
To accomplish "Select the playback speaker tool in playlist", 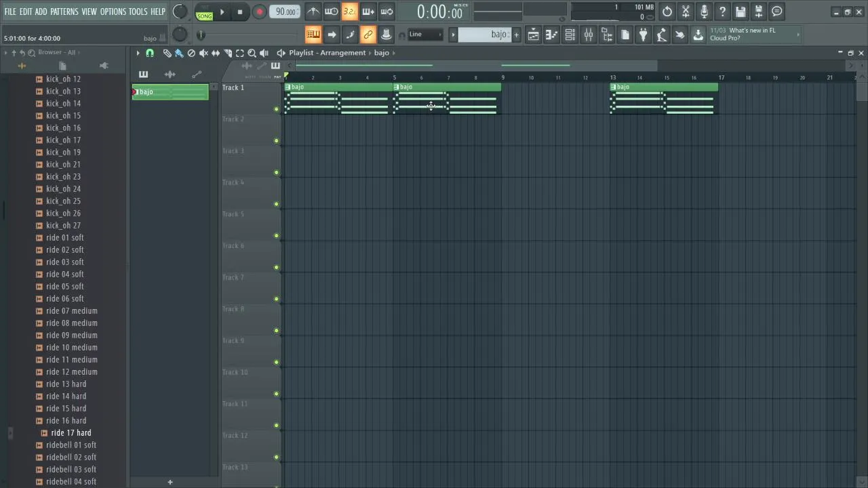I will tap(264, 53).
